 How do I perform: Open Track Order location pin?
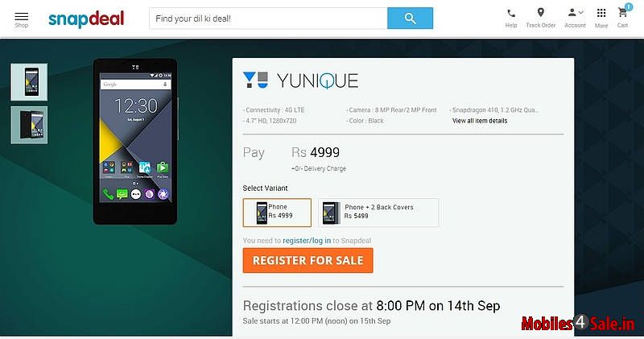[541, 13]
